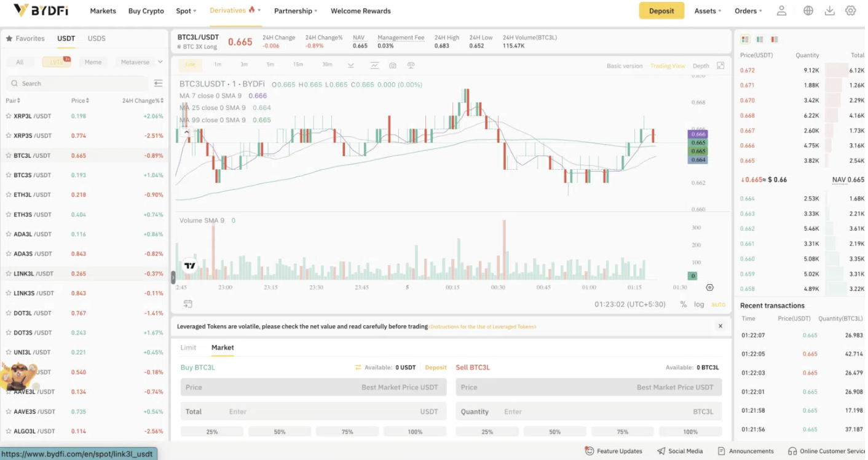
Task: Click the balance scale icon in chart toolbar
Action: 411,65
